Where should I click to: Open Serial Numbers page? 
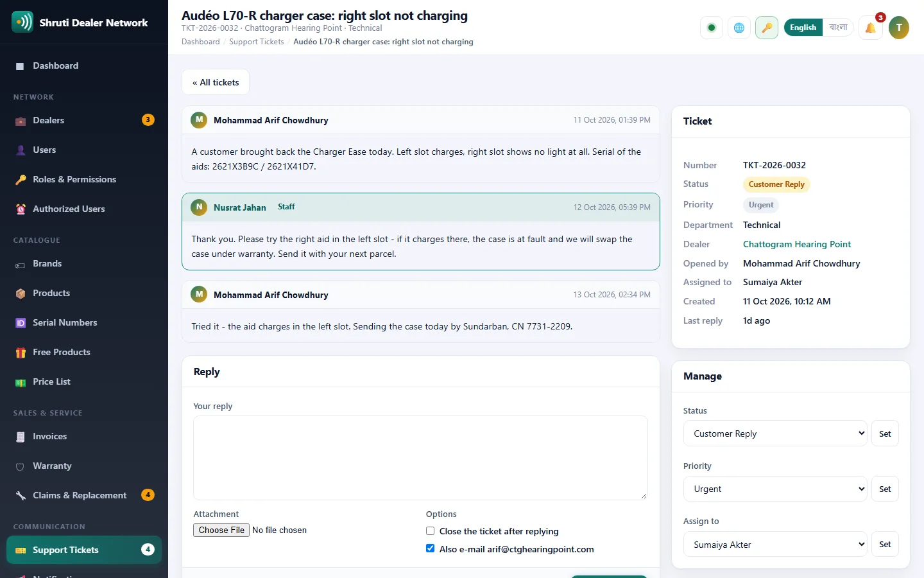tap(84, 322)
